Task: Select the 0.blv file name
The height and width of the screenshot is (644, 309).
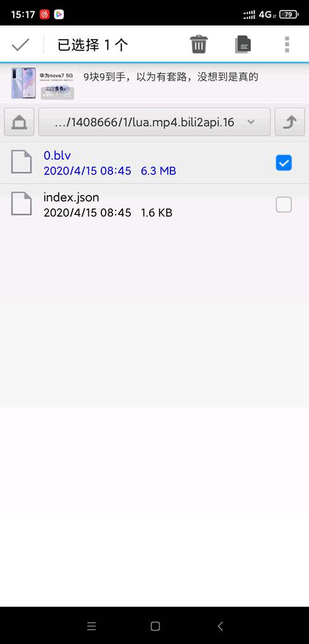Action: point(57,155)
